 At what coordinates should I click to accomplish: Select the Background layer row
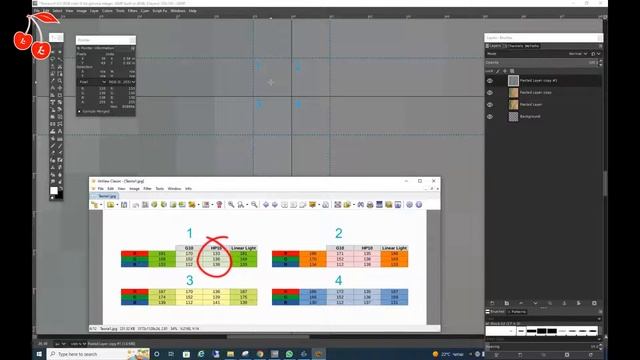click(x=544, y=117)
